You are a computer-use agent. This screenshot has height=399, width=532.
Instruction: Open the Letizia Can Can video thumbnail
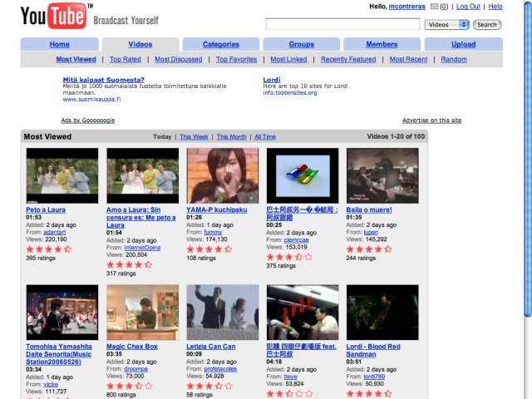coord(222,313)
